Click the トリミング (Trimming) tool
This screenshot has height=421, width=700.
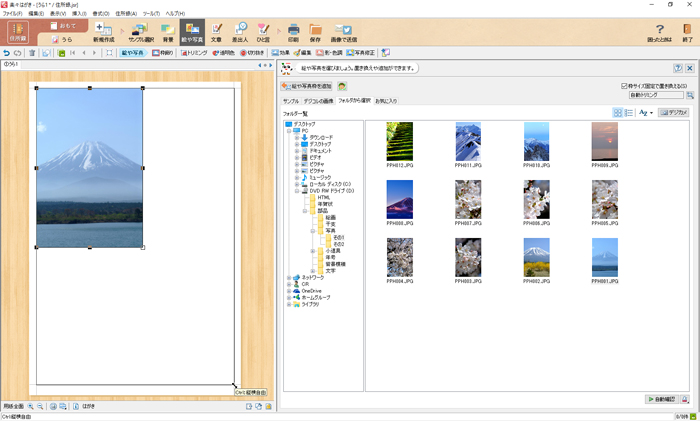(x=195, y=52)
